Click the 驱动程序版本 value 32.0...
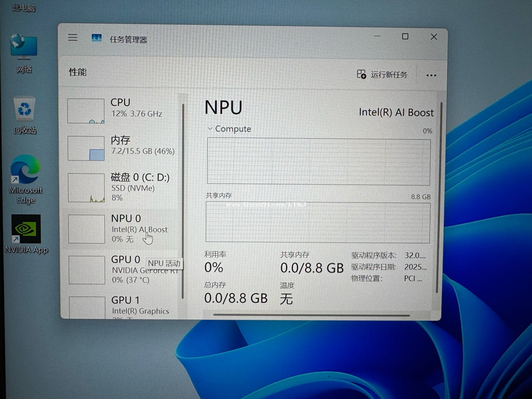This screenshot has height=399, width=532. (x=415, y=255)
